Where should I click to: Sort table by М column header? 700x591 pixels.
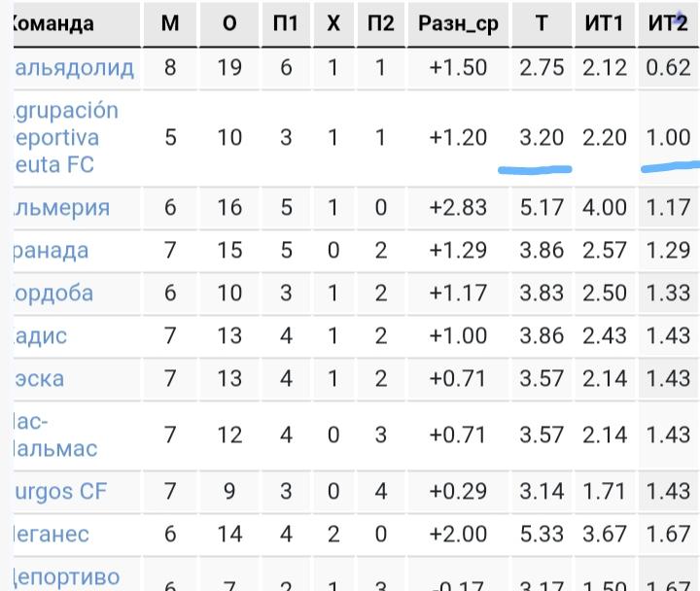170,23
